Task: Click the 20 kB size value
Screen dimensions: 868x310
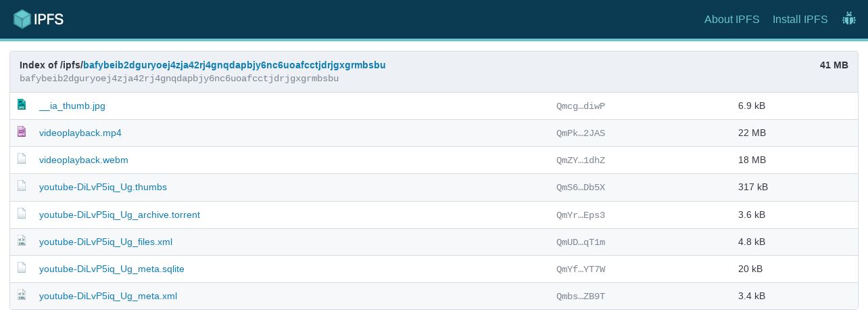Action: (750, 269)
